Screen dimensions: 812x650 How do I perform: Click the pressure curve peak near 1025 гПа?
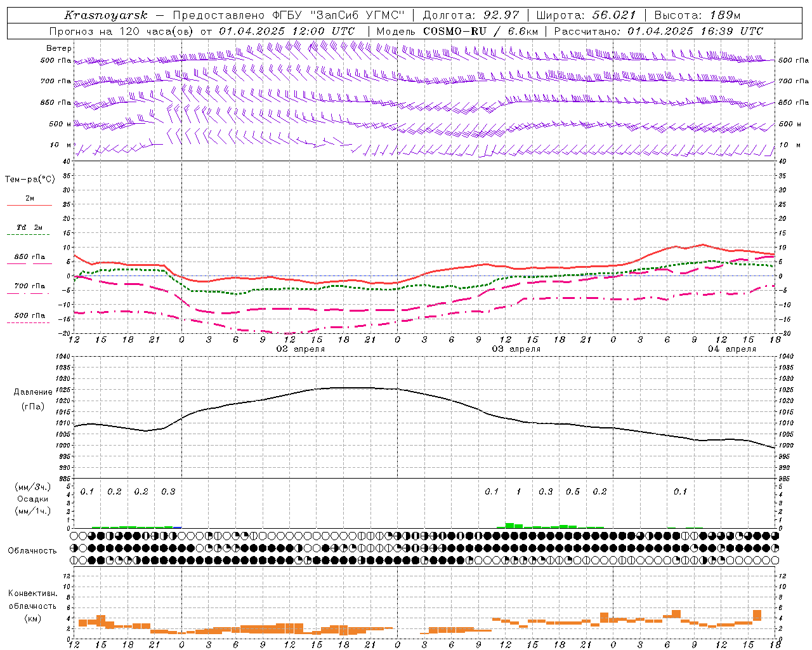tap(352, 388)
